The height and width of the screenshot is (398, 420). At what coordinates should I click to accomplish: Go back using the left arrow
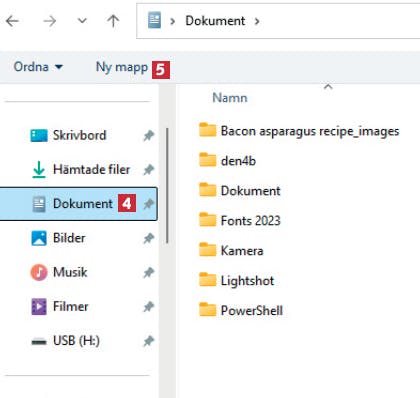tap(12, 21)
